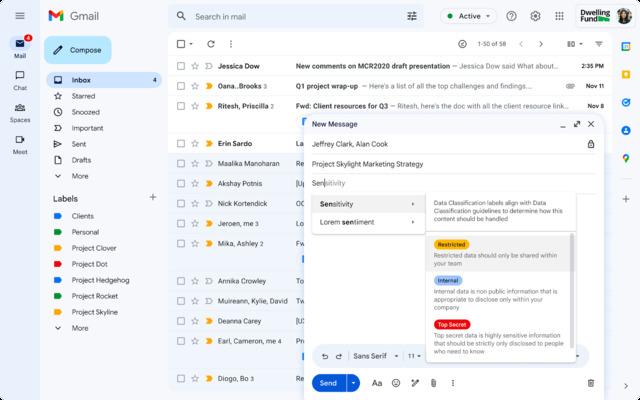Select the Sensitivity menu item
The width and height of the screenshot is (640, 400).
(x=367, y=204)
